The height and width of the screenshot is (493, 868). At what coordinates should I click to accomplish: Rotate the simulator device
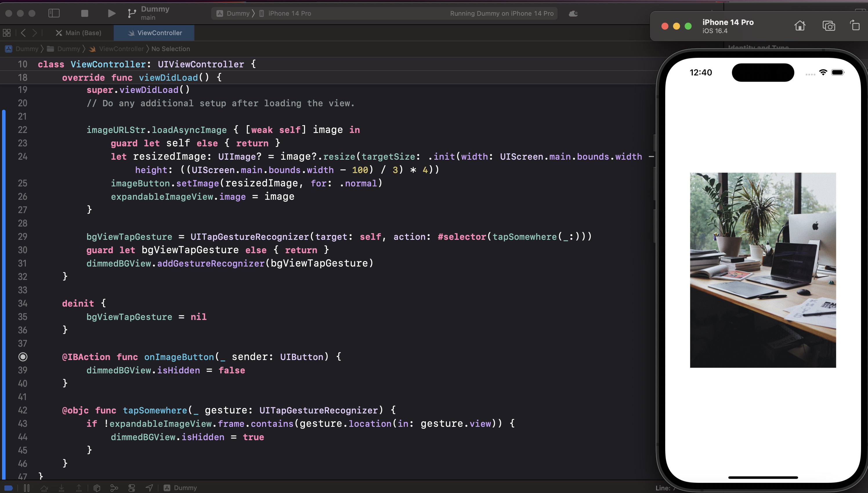(855, 26)
